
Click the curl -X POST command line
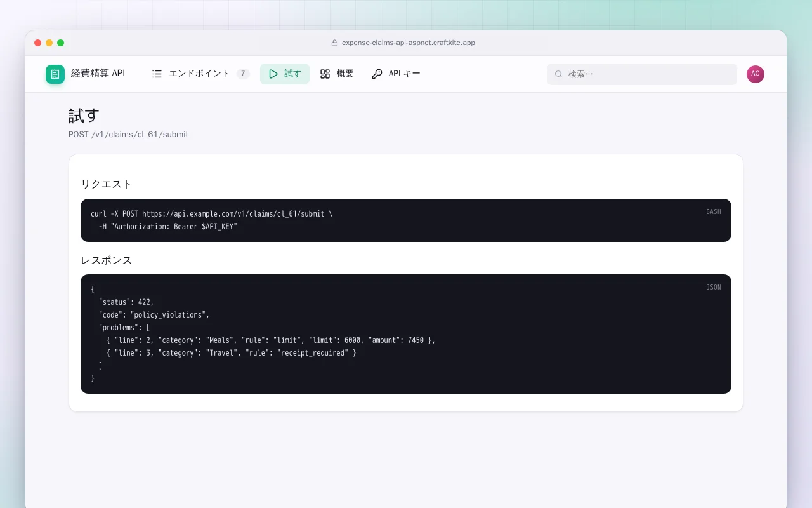pyautogui.click(x=211, y=214)
